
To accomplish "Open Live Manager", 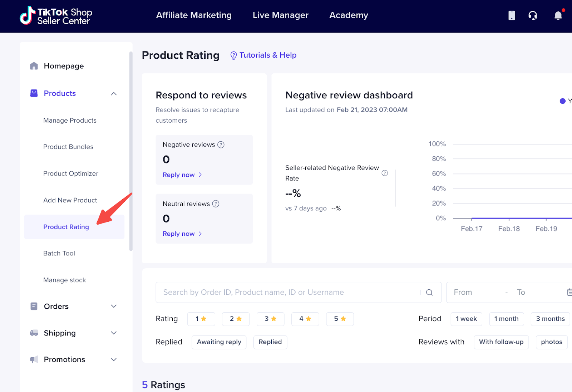I will (x=280, y=15).
